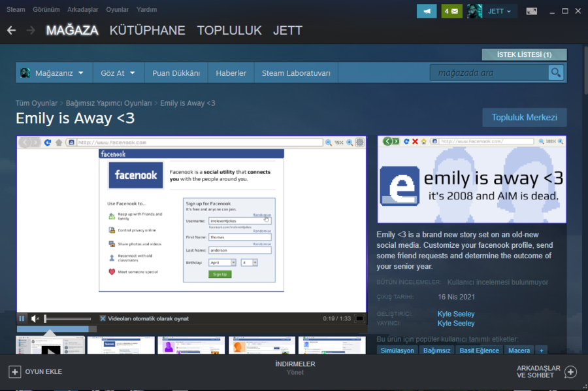Image resolution: width=588 pixels, height=391 pixels.
Task: Select the fifth screenshot thumbnail
Action: coord(332,345)
